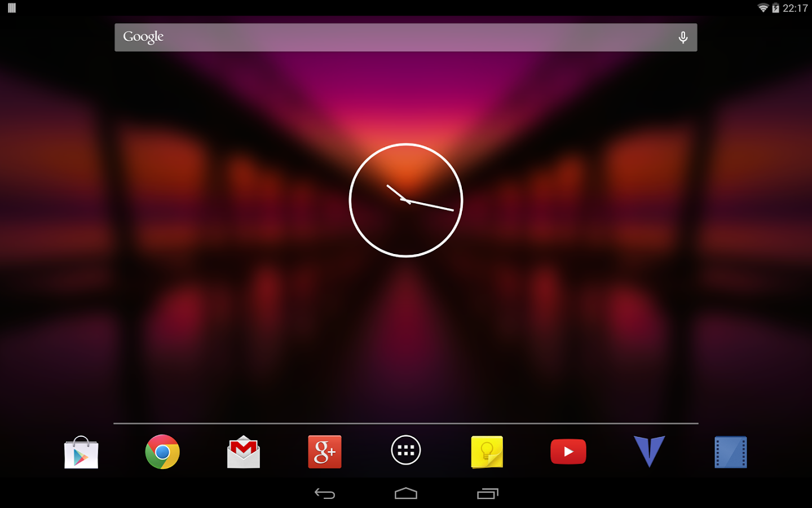This screenshot has width=812, height=508.
Task: Start voice search with the microphone icon
Action: pos(683,37)
